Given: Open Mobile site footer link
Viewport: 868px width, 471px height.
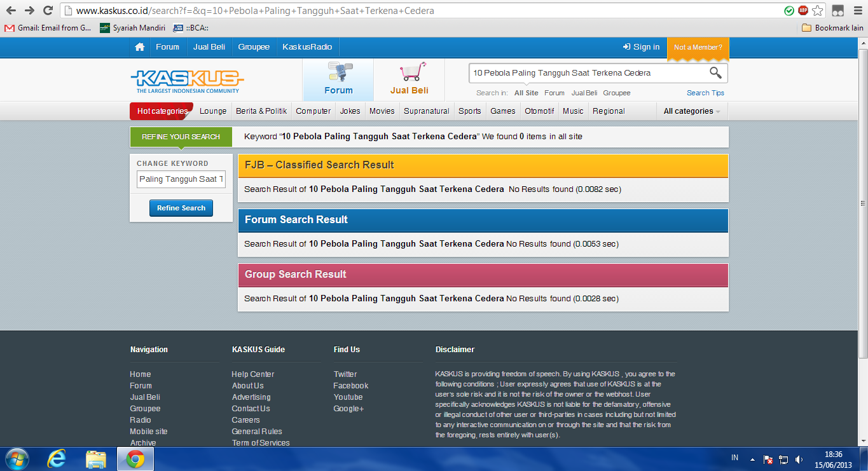Looking at the screenshot, I should (149, 432).
